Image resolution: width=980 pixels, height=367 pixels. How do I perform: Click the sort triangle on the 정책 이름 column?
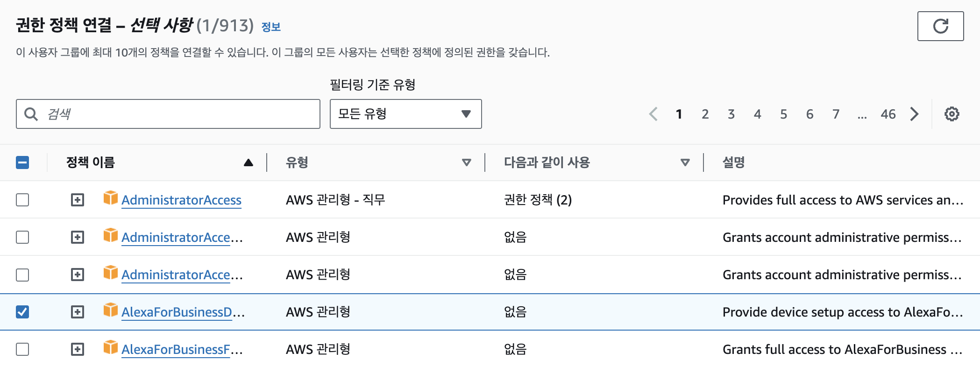248,162
